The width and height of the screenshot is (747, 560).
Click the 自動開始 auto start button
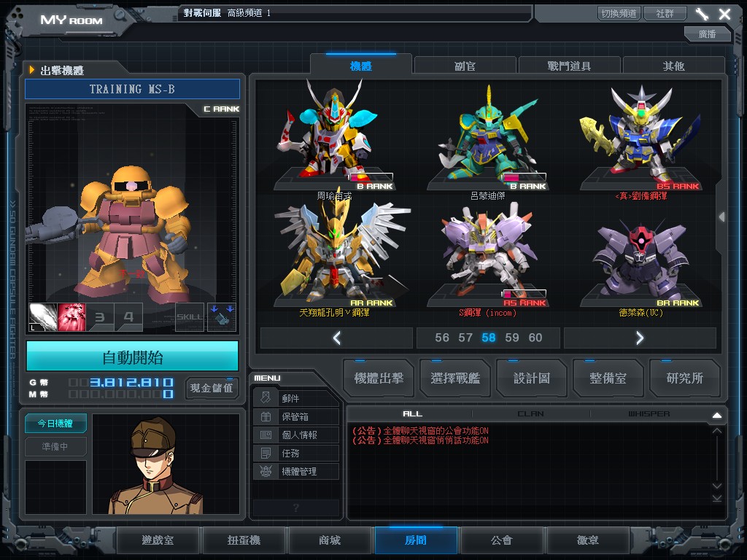point(133,357)
